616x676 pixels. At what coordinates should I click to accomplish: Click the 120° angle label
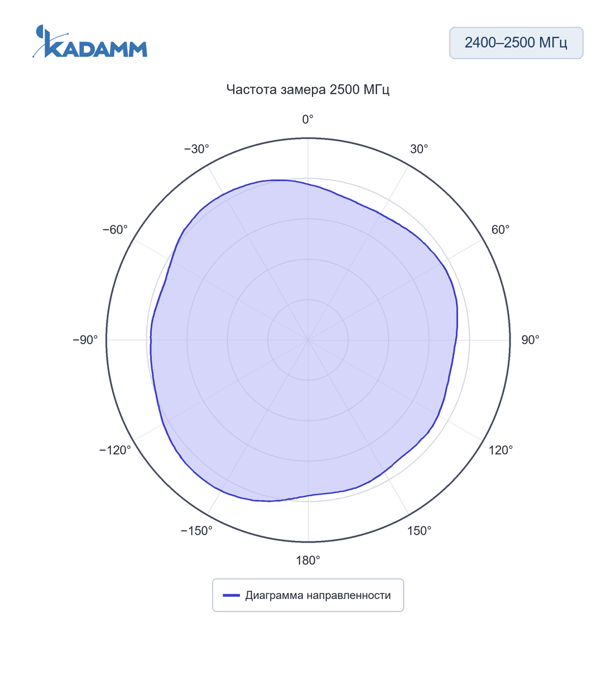point(501,450)
